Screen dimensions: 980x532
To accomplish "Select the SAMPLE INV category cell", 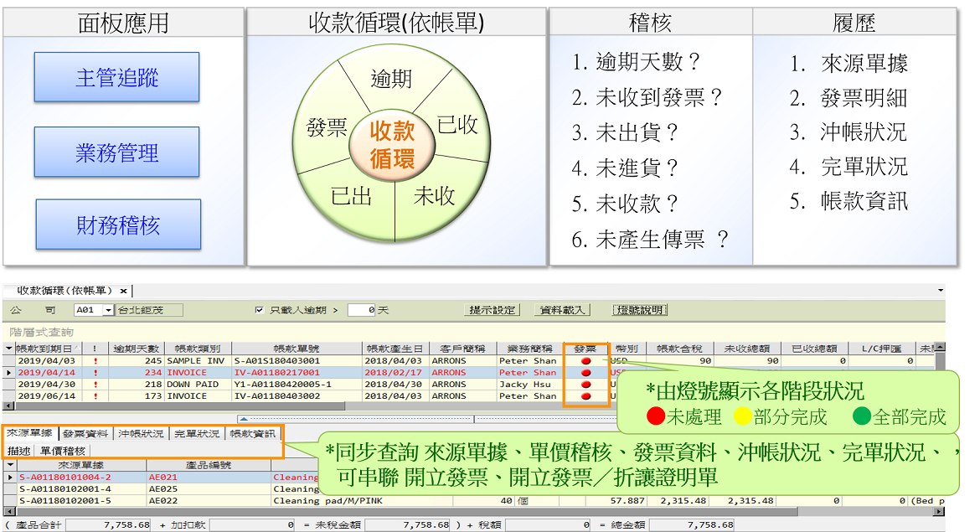I will (x=197, y=361).
